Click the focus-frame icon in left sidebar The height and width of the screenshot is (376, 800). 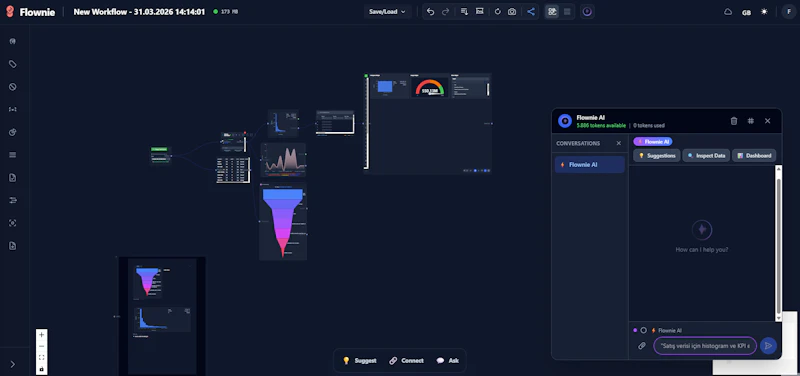[13, 223]
